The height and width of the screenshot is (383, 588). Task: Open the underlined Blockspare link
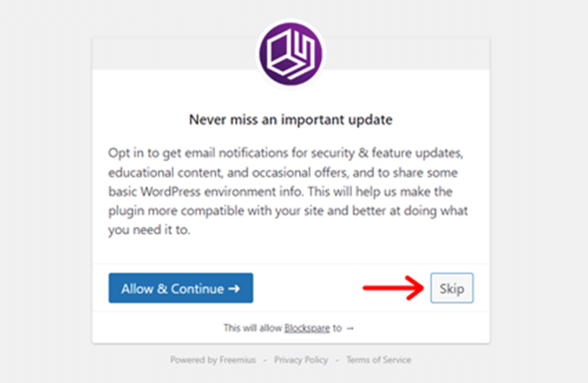[306, 328]
